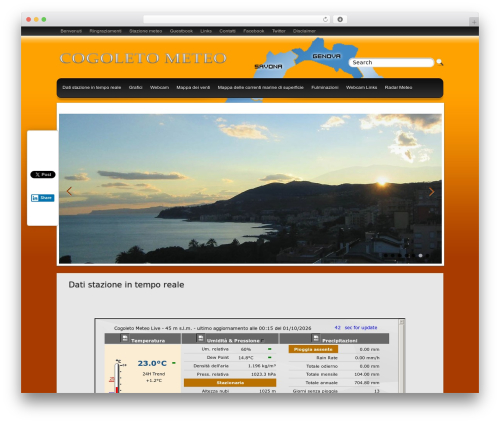Click the green indicator next to Um. relativa

coord(270,349)
